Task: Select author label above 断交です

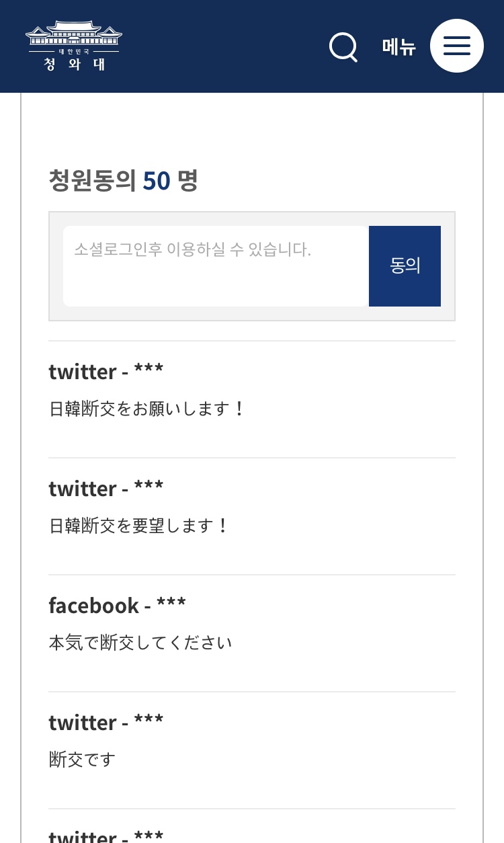Action: click(x=106, y=722)
